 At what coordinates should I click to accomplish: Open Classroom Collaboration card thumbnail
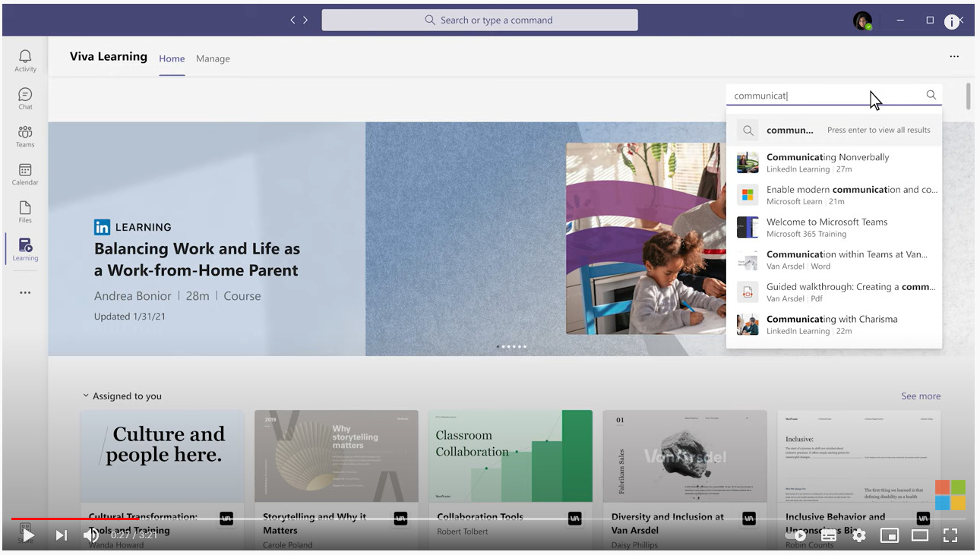[511, 456]
